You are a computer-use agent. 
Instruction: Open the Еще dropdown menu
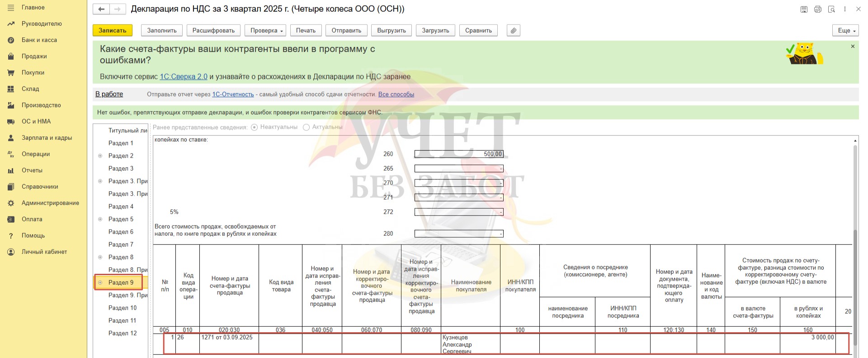(845, 30)
